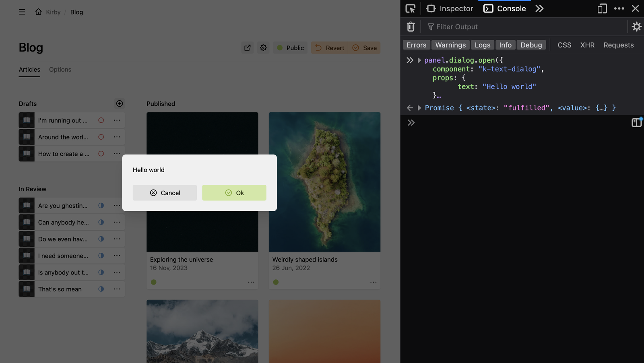Image resolution: width=644 pixels, height=363 pixels.
Task: Go to Blog breadcrumb link
Action: (x=76, y=12)
